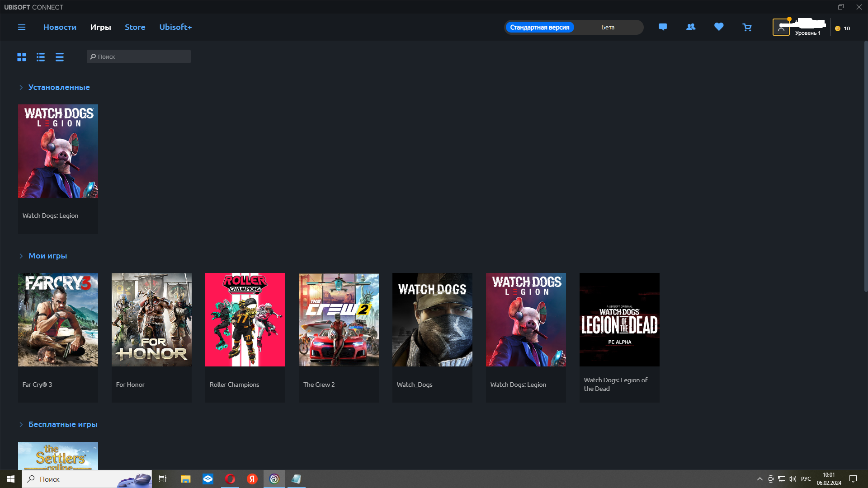Open the wishlist heart icon
The height and width of the screenshot is (488, 868).
pyautogui.click(x=719, y=27)
